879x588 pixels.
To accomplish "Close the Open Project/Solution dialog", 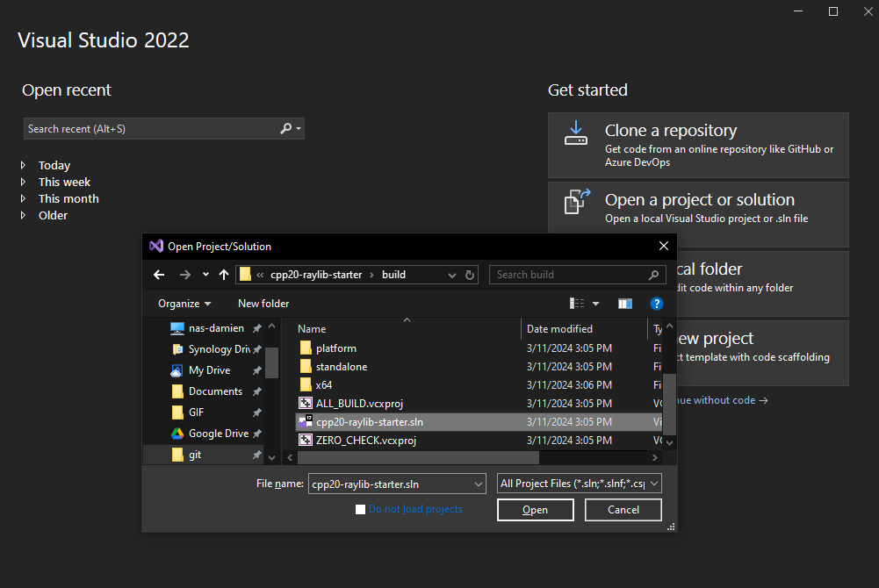I will click(664, 246).
